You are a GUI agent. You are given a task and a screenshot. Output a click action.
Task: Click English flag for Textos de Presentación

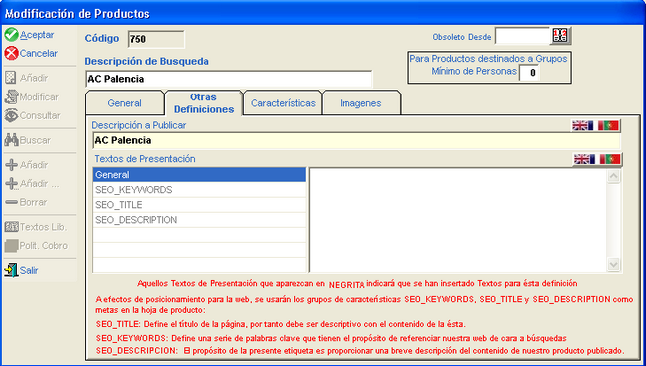click(x=584, y=159)
